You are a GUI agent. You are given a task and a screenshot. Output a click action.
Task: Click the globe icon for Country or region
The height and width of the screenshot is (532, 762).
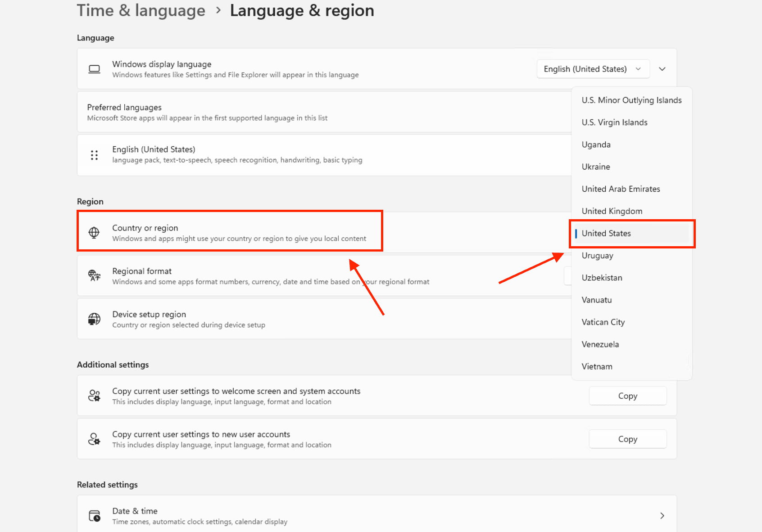(94, 233)
